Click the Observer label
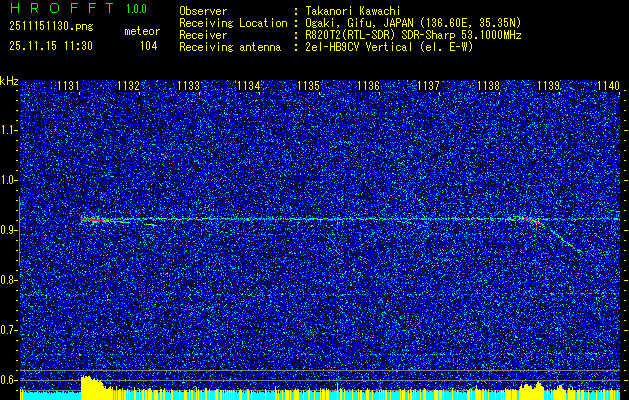The height and width of the screenshot is (400, 629). 203,11
